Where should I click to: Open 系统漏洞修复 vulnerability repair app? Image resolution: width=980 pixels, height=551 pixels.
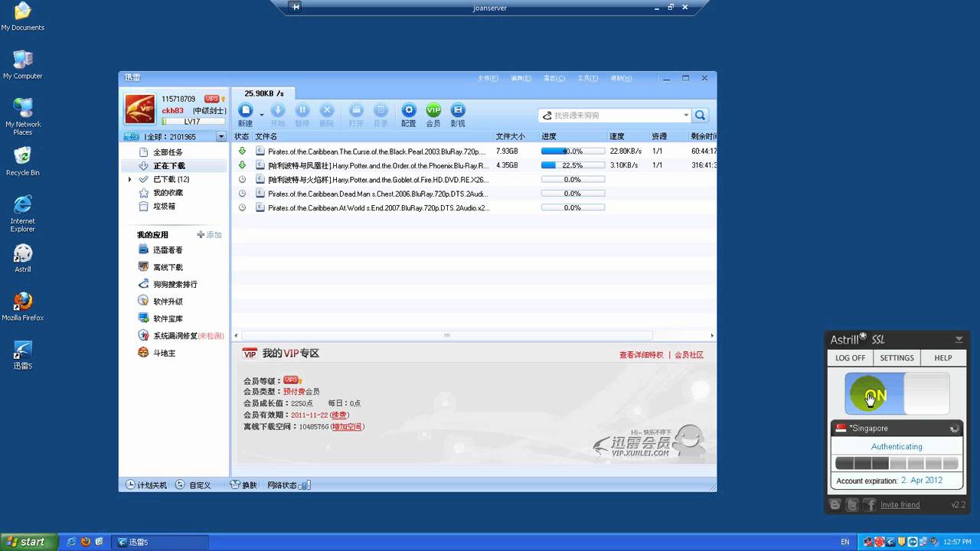point(181,336)
